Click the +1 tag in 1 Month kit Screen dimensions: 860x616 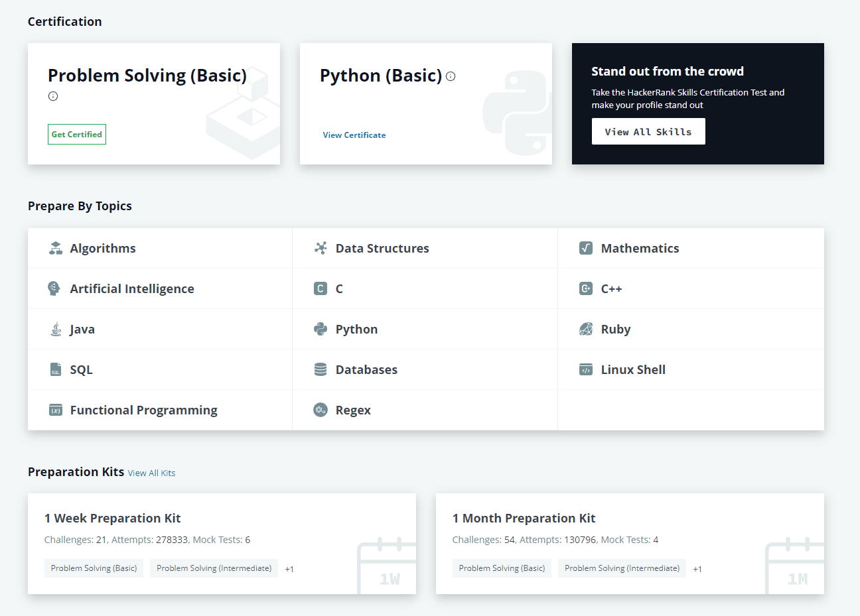697,569
